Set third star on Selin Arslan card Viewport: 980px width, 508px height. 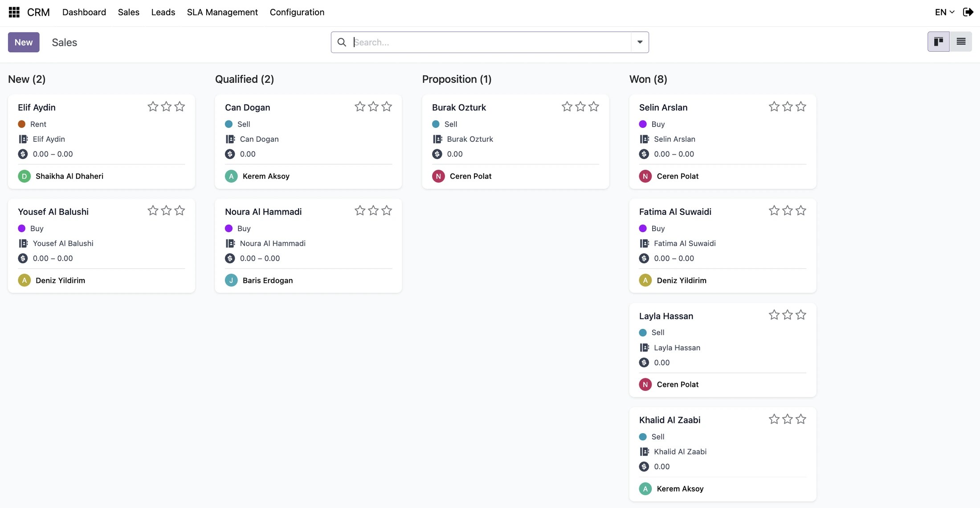[801, 107]
